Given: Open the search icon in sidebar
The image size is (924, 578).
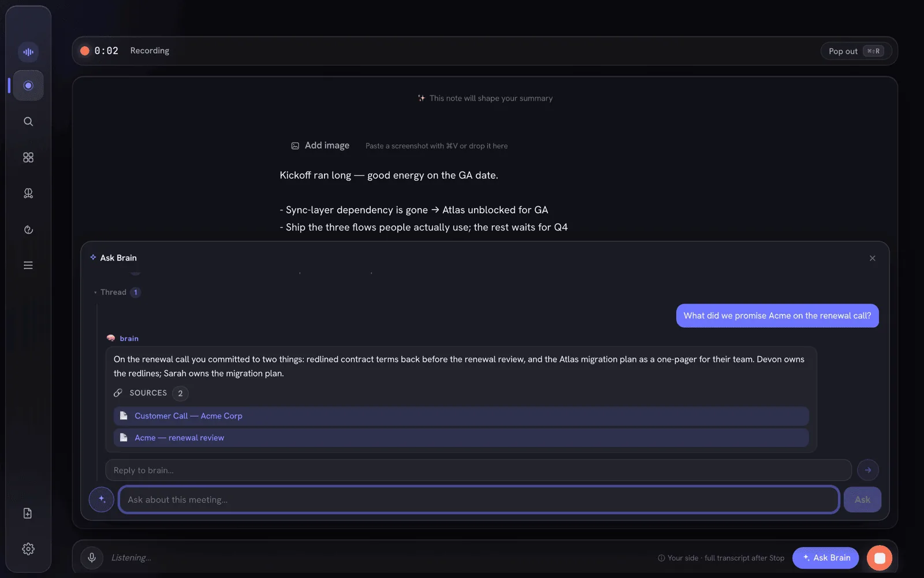Looking at the screenshot, I should pos(28,121).
